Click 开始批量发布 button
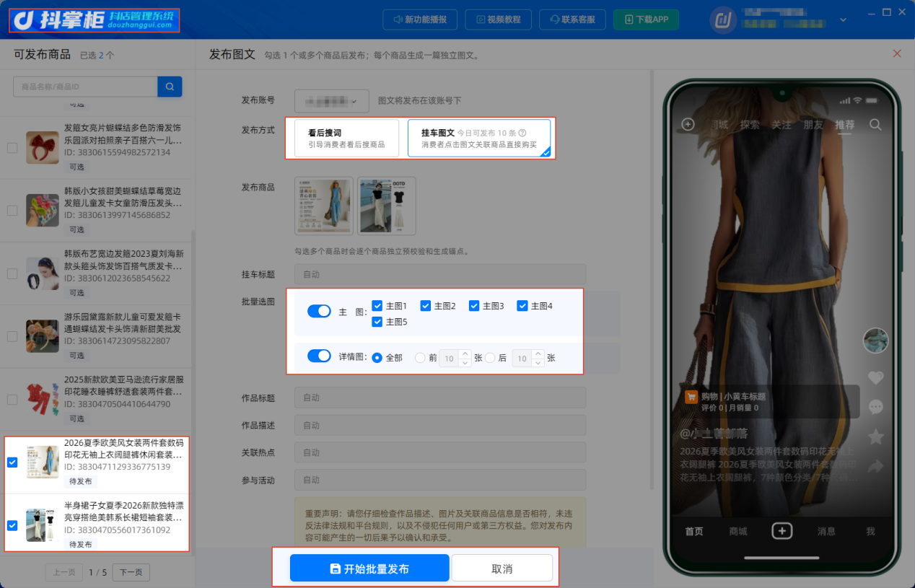915x588 pixels. [369, 569]
